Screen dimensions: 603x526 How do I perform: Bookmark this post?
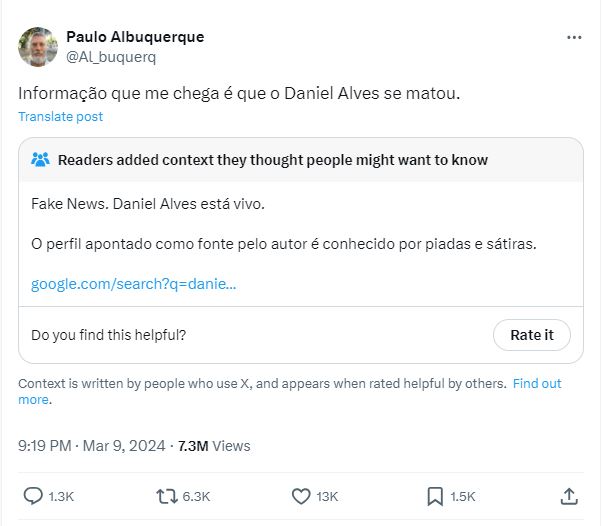pos(435,496)
